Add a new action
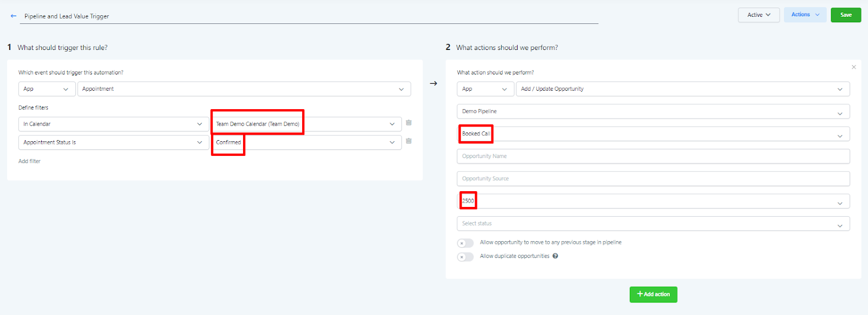Screen dimensions: 868x315 click(653, 294)
